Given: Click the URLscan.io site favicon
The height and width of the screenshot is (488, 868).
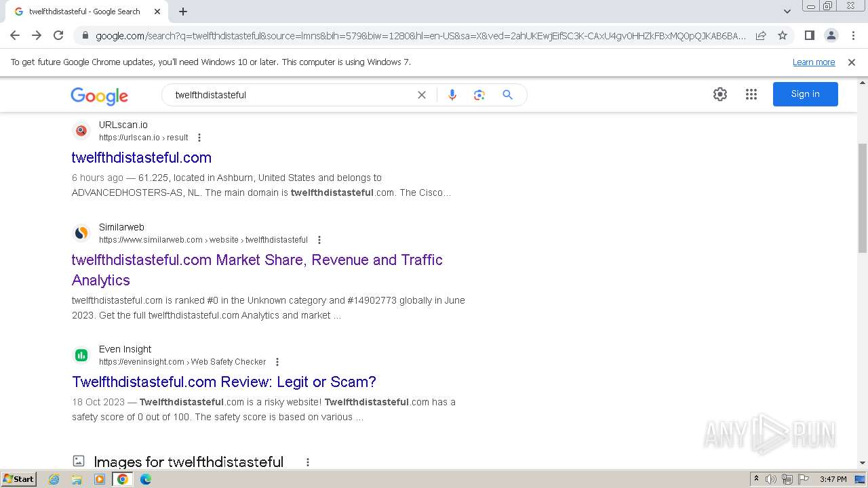Looking at the screenshot, I should pyautogui.click(x=81, y=131).
